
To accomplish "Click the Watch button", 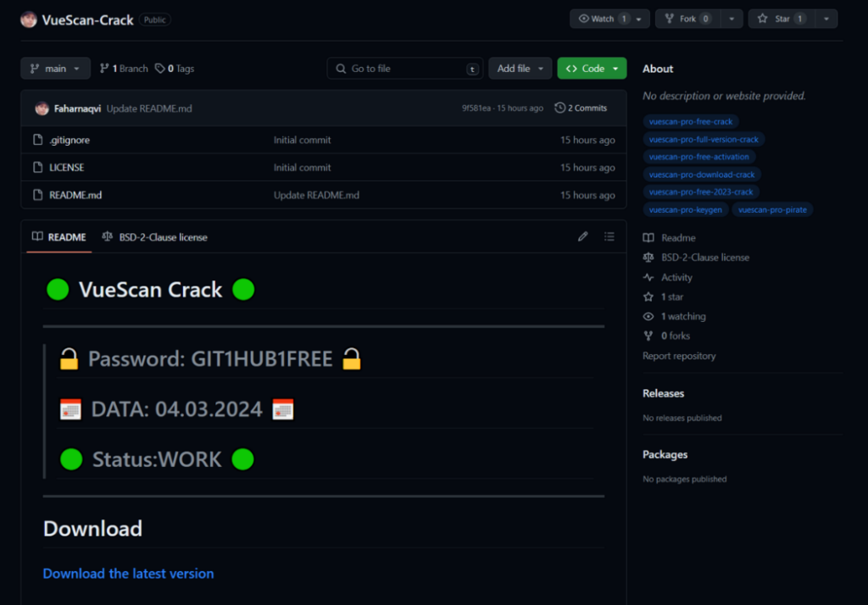I will click(602, 19).
